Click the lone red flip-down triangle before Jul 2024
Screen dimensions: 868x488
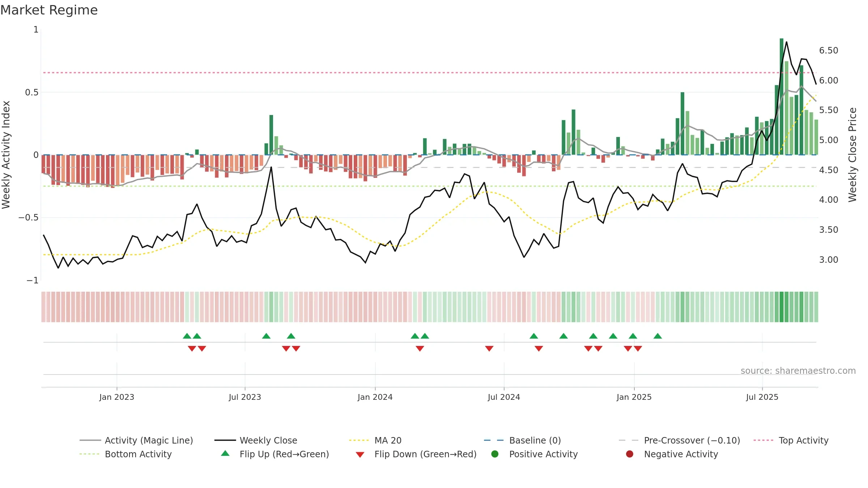(489, 348)
